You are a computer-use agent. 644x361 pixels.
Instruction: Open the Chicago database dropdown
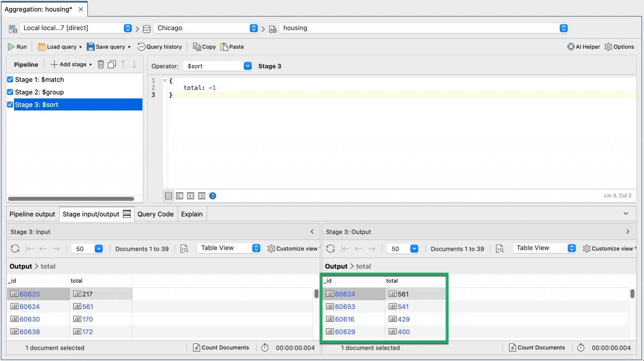coord(253,28)
